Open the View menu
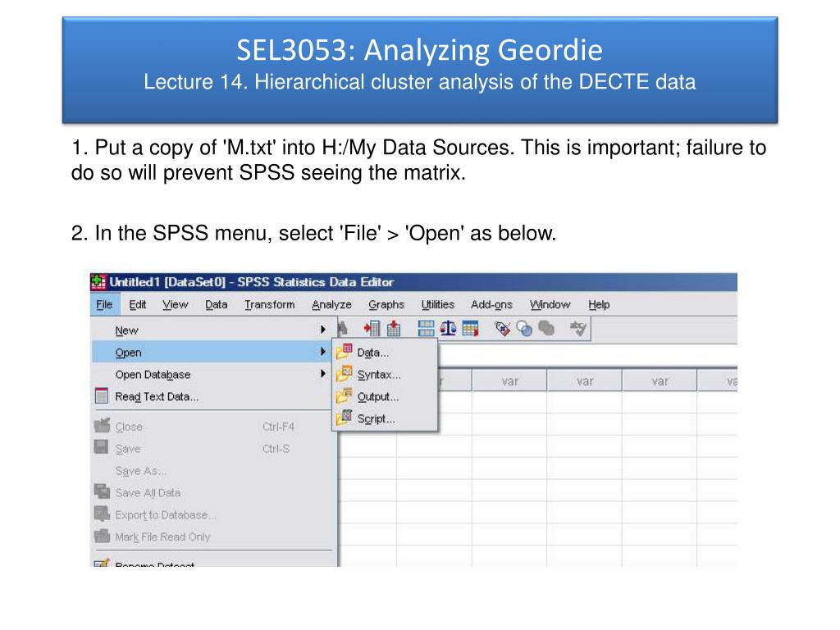840x630 pixels. tap(176, 304)
